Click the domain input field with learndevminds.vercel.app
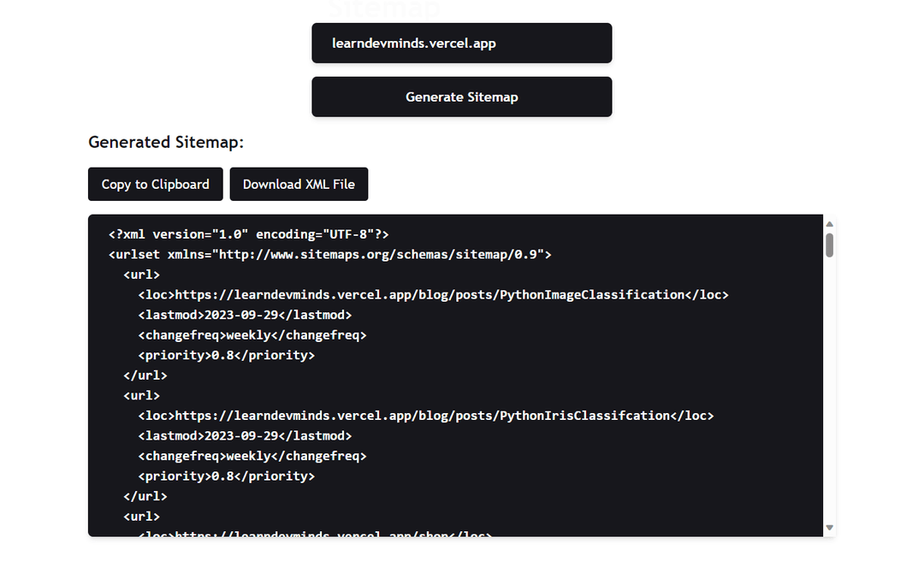 [x=461, y=43]
